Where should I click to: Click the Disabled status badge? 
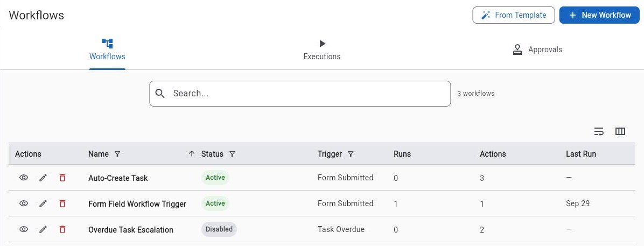[x=219, y=229]
